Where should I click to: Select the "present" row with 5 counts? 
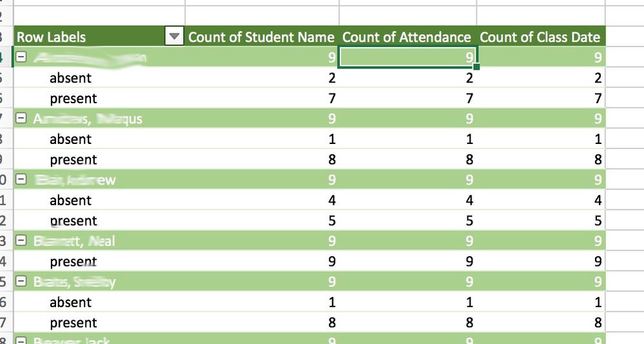click(x=73, y=221)
